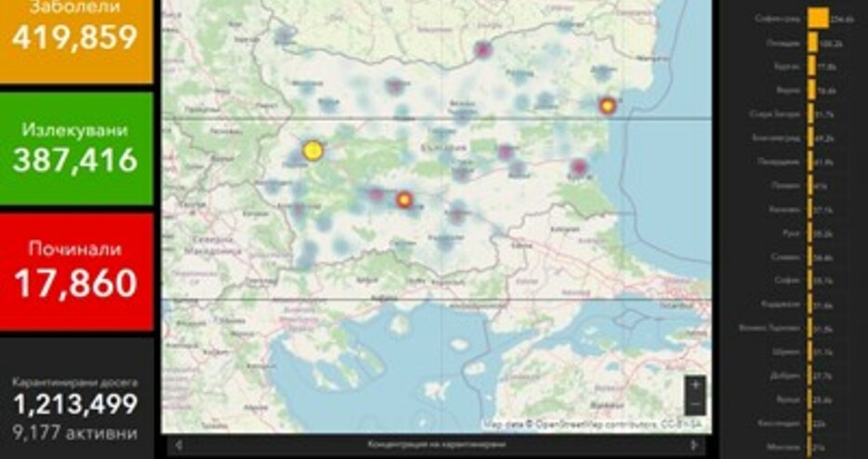Viewport: 868px width, 459px height.
Task: Go to previous map view with left arrow
Action: tap(179, 445)
